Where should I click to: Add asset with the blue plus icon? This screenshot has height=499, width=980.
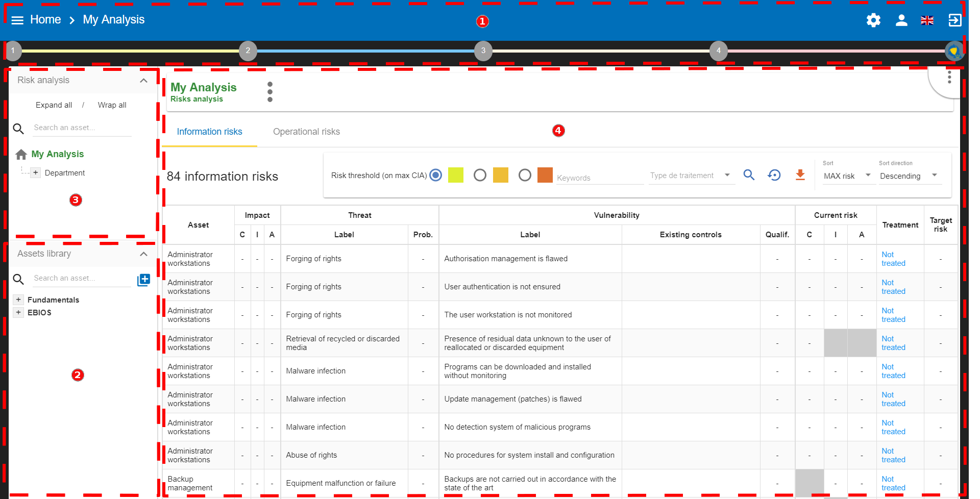pos(144,280)
